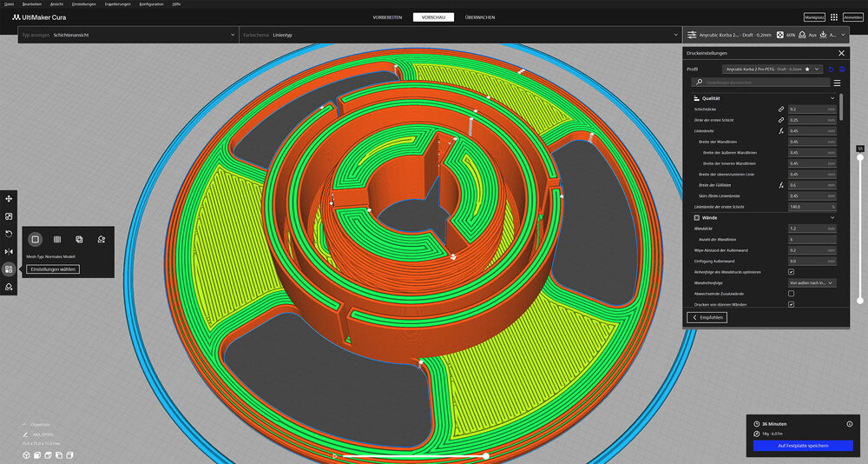
Task: Select the Scale tool in left toolbar
Action: pos(9,216)
